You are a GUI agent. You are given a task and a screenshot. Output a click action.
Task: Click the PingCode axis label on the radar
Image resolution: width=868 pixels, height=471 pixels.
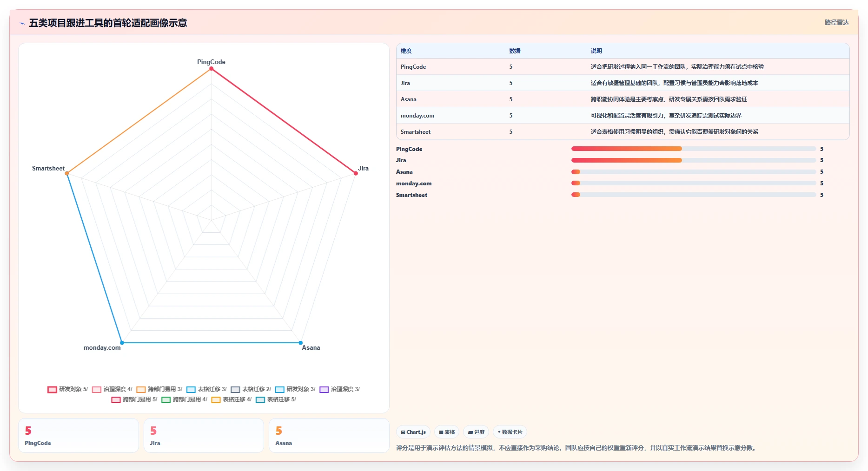[212, 62]
